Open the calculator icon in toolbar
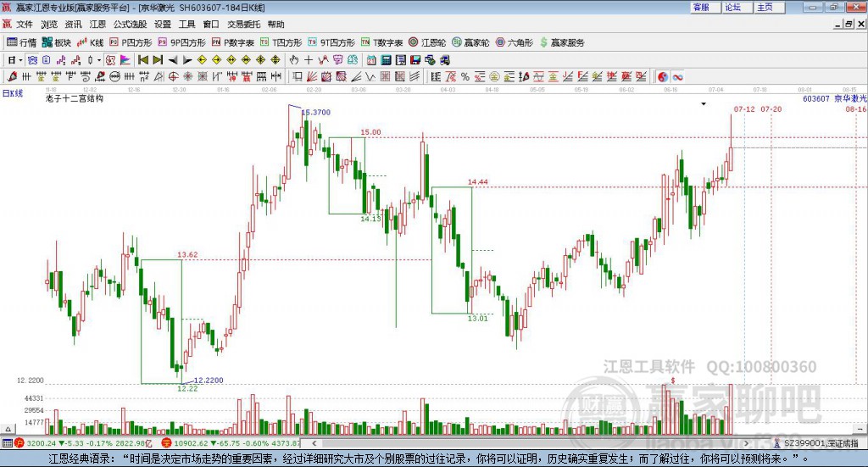The height and width of the screenshot is (467, 868). [x=386, y=60]
